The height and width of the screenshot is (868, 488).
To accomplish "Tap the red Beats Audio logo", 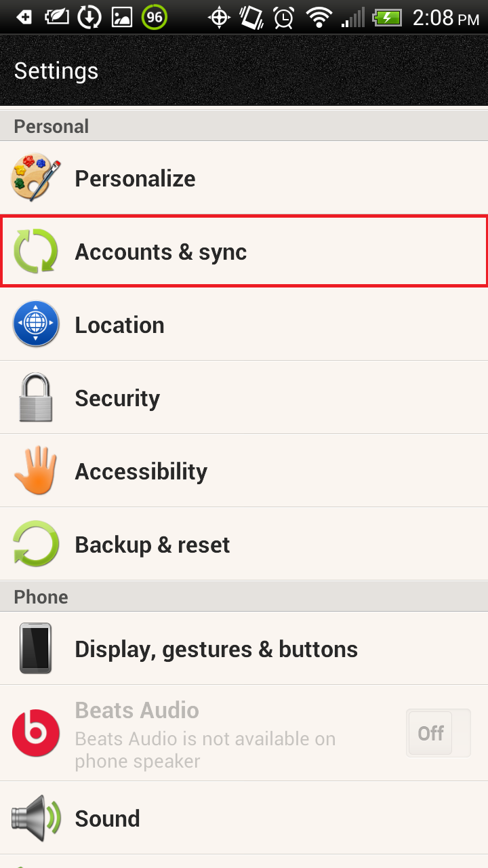I will point(36,733).
